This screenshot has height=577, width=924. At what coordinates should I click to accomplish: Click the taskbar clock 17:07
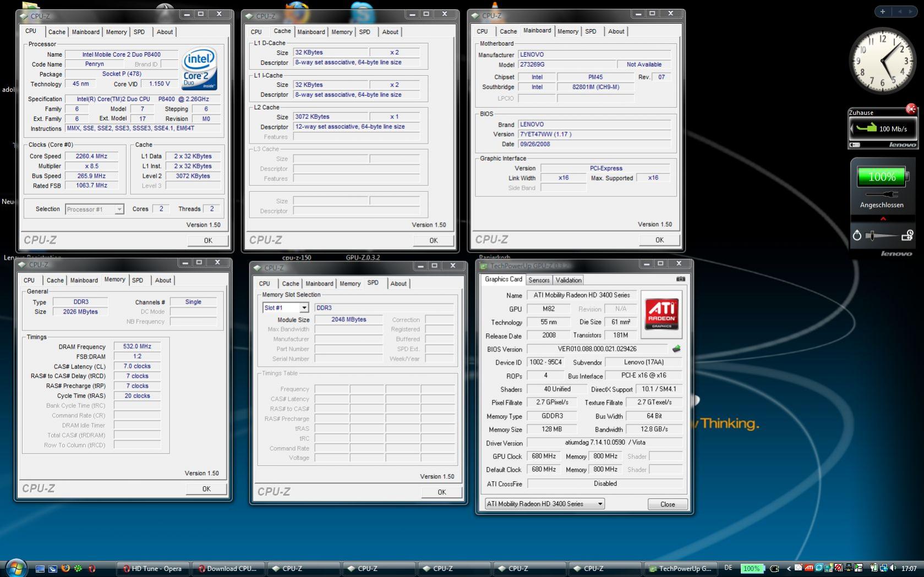tap(909, 569)
